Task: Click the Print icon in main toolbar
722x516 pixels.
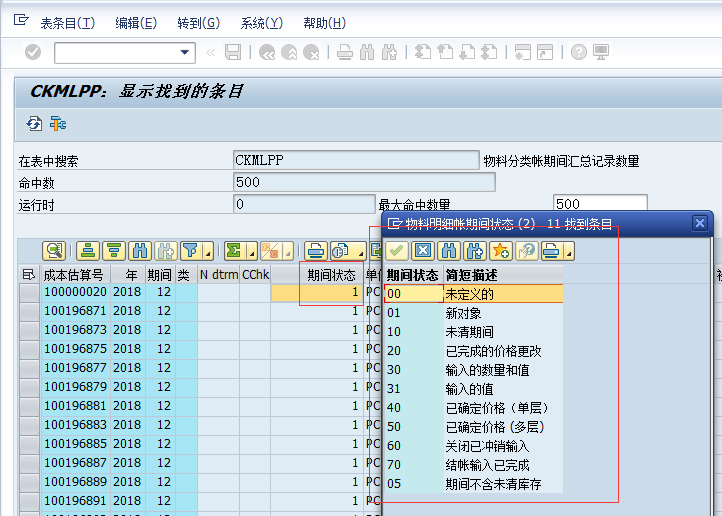Action: (344, 52)
